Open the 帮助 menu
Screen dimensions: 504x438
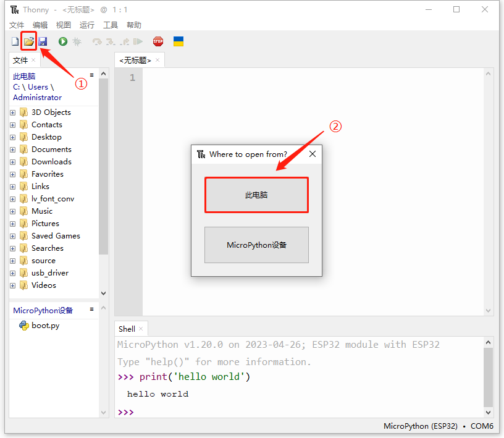point(133,25)
